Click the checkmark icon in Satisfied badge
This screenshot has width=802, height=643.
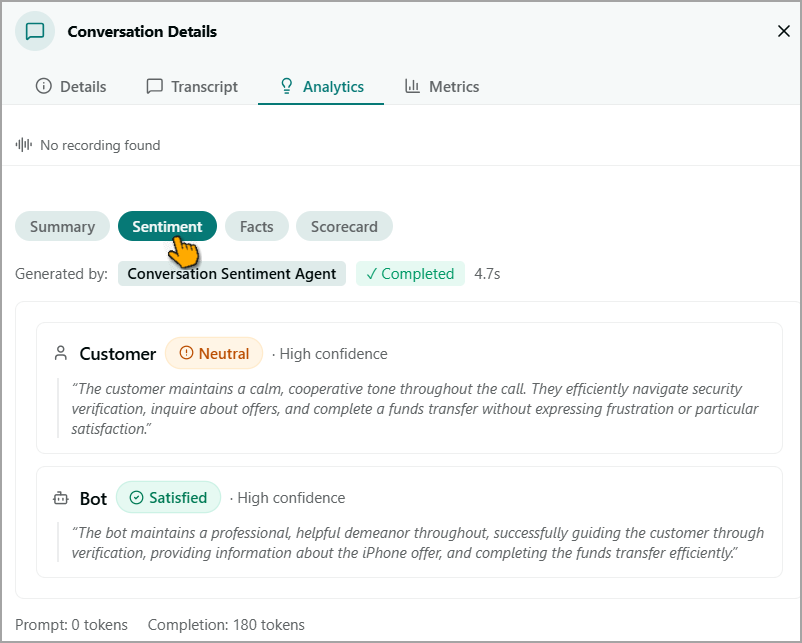click(136, 497)
